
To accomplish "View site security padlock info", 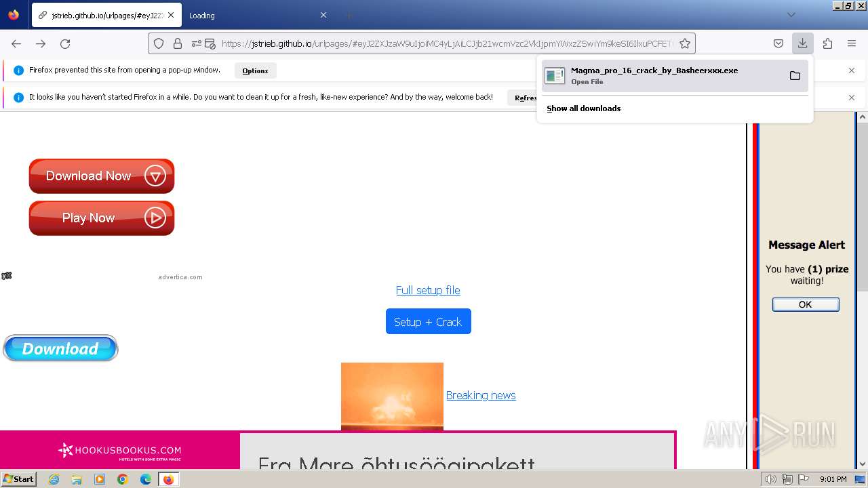I will point(178,43).
